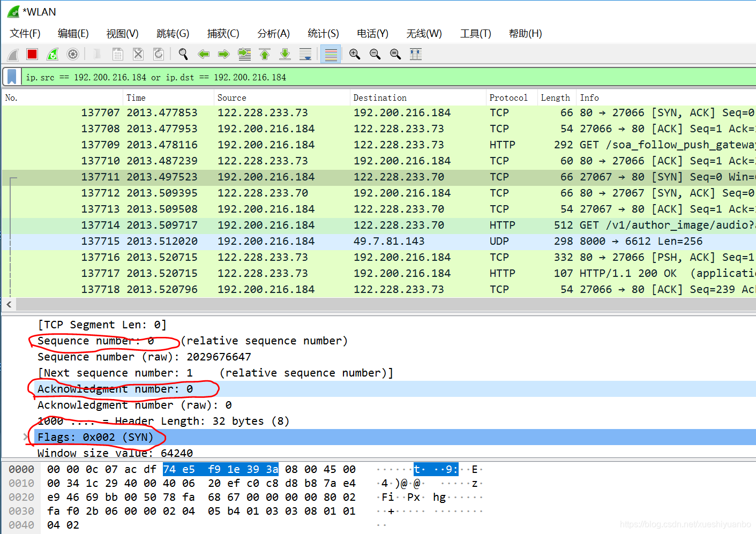Jump to last packet icon

[285, 54]
